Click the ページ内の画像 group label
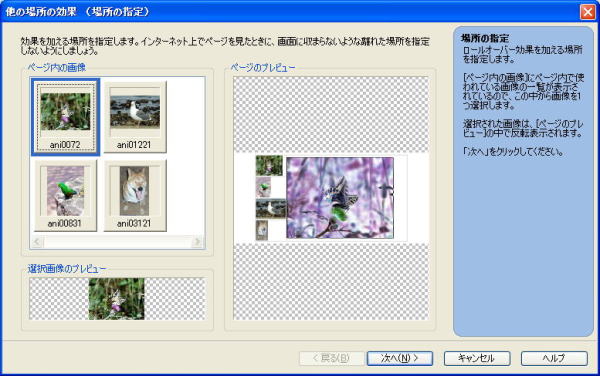 coord(57,68)
